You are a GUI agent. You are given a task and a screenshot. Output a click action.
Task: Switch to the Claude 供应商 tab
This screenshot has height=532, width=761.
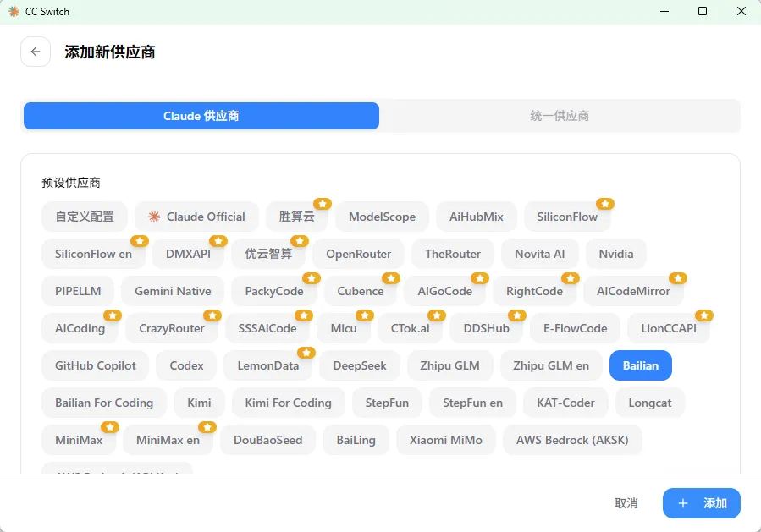pos(201,116)
